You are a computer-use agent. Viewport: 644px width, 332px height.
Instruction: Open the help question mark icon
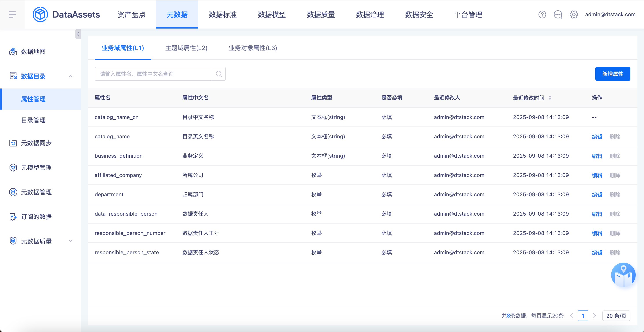[542, 14]
